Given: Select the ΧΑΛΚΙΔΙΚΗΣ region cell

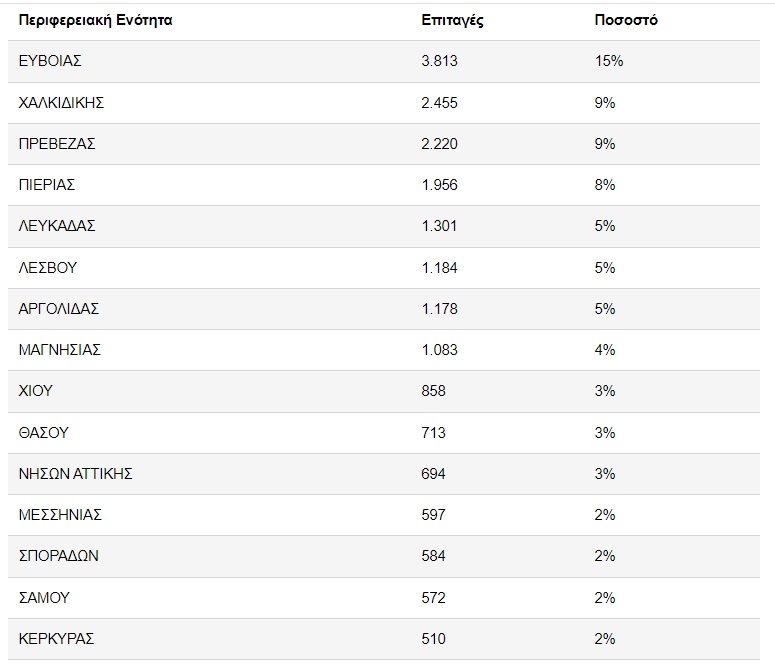Looking at the screenshot, I should (x=62, y=102).
